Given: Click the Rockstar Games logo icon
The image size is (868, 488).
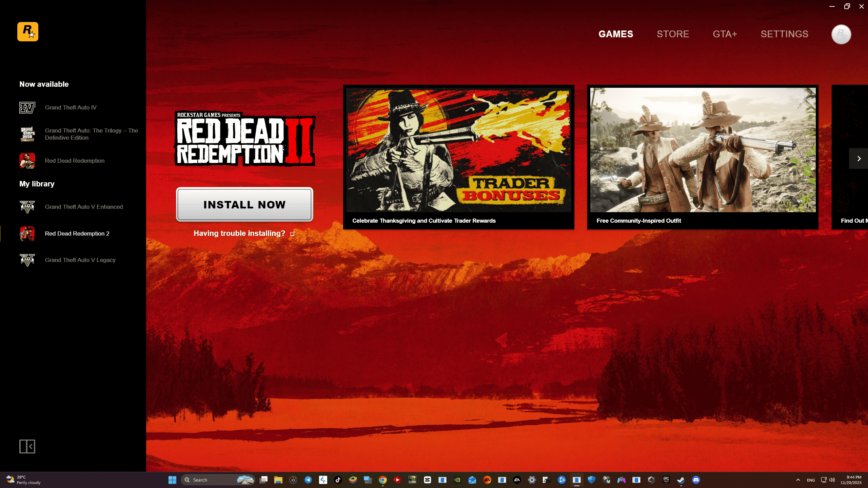Looking at the screenshot, I should point(28,32).
